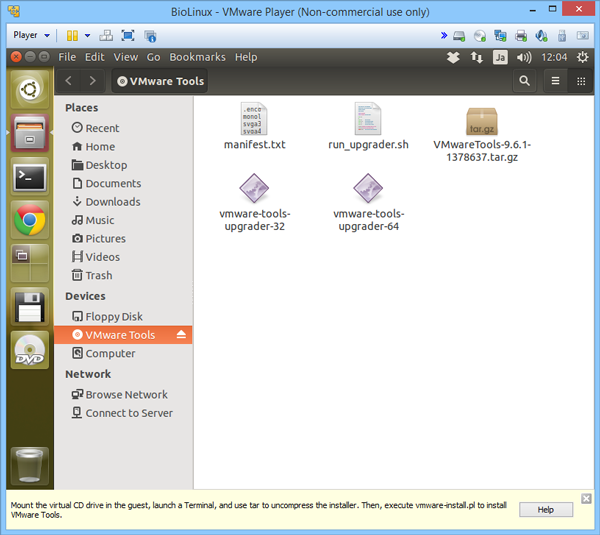Click the Help button in the notification bar
Screen dimensions: 600x535
click(546, 509)
